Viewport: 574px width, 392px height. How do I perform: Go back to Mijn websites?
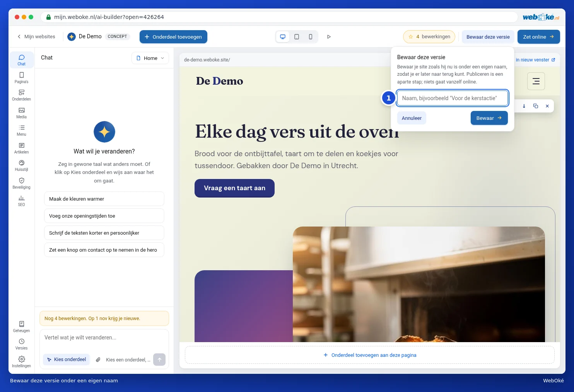[x=36, y=37]
